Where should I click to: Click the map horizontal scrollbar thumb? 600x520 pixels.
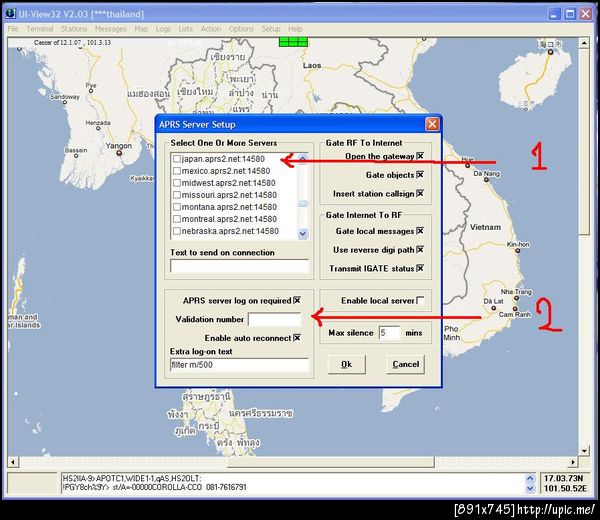click(x=331, y=462)
